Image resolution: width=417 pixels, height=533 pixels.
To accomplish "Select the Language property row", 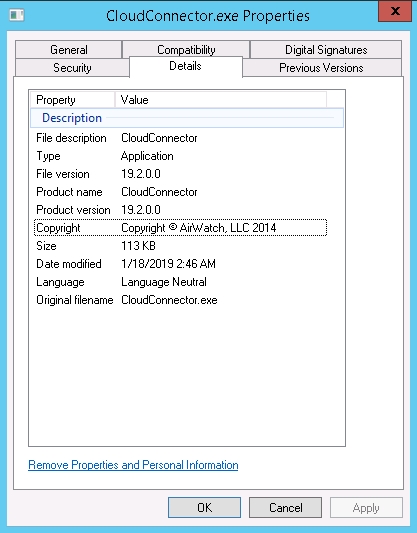I will [180, 282].
